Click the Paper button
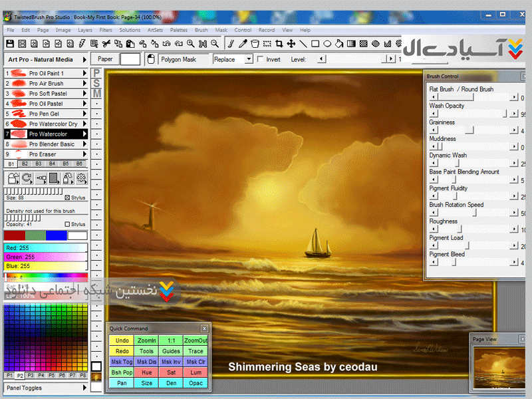The height and width of the screenshot is (399, 532). point(105,59)
